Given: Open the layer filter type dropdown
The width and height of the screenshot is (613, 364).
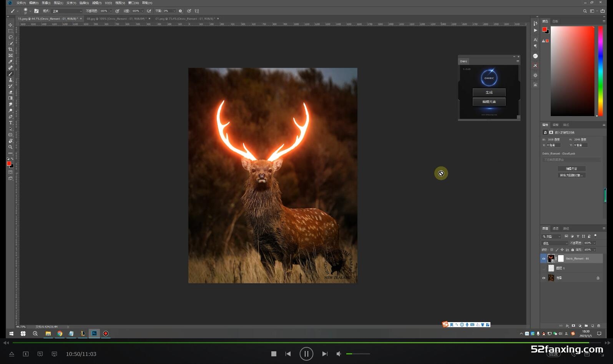Looking at the screenshot, I should click(x=552, y=236).
